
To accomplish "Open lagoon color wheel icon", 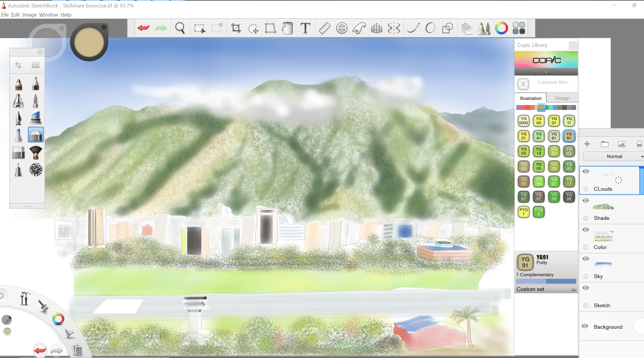I will point(58,319).
